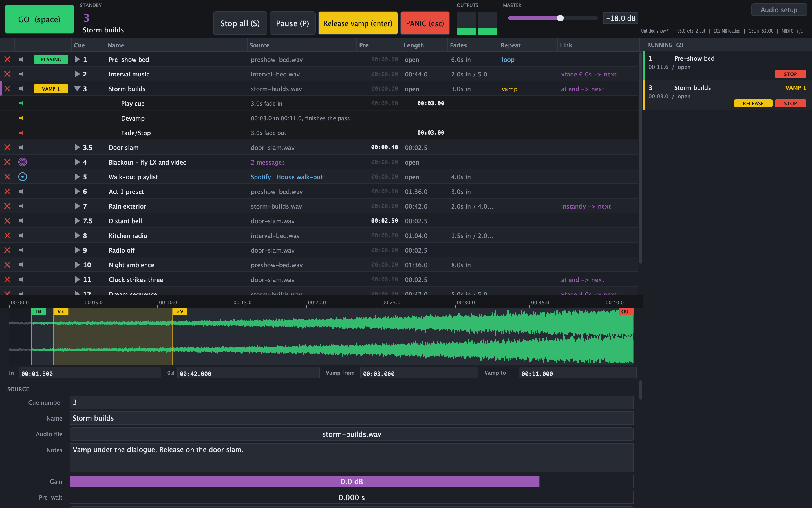Click red PANIC (esc) button
This screenshot has height=508, width=812.
[x=425, y=23]
